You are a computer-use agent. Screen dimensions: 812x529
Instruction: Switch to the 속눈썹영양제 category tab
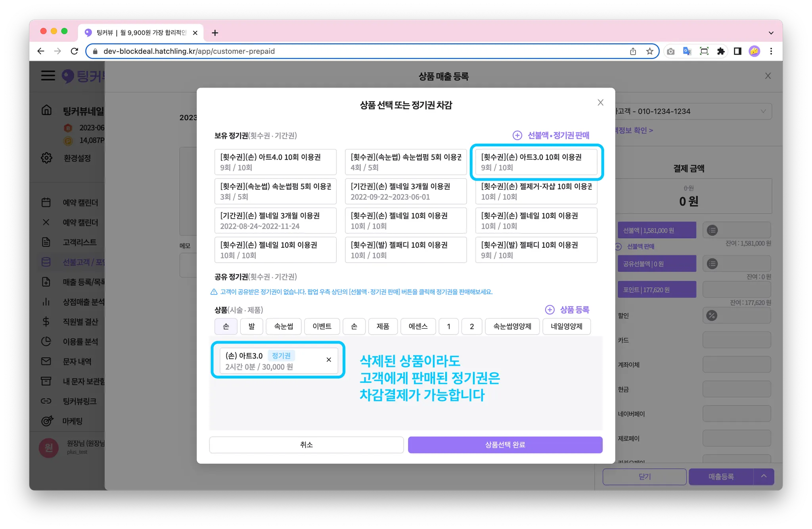coord(512,327)
